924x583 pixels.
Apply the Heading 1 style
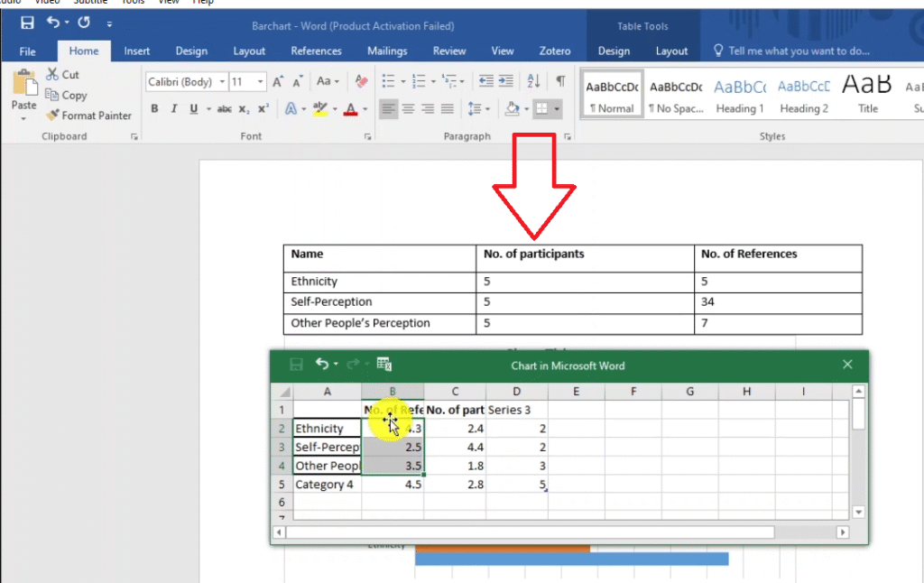740,95
